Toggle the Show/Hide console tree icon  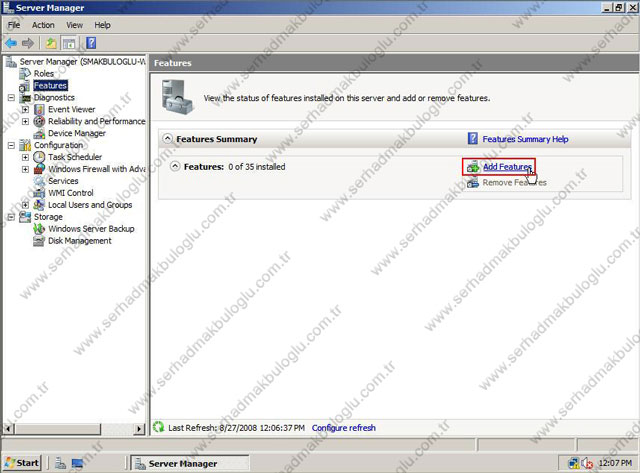(69, 43)
